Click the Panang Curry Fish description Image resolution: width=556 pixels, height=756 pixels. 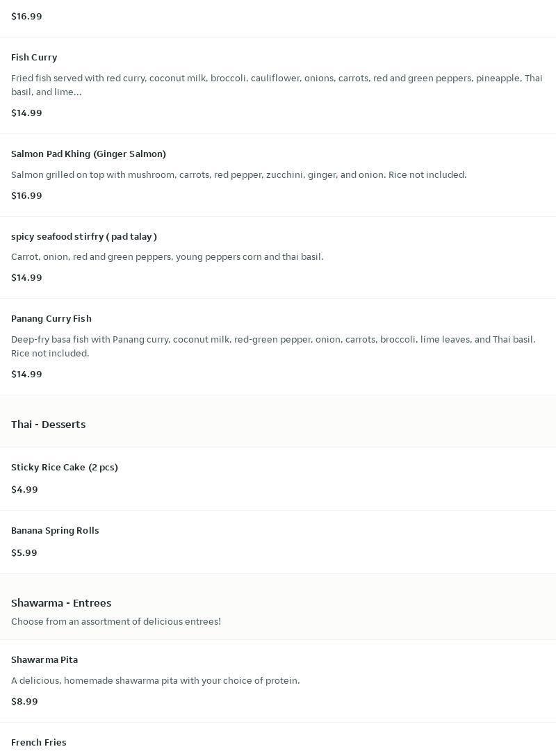(273, 346)
